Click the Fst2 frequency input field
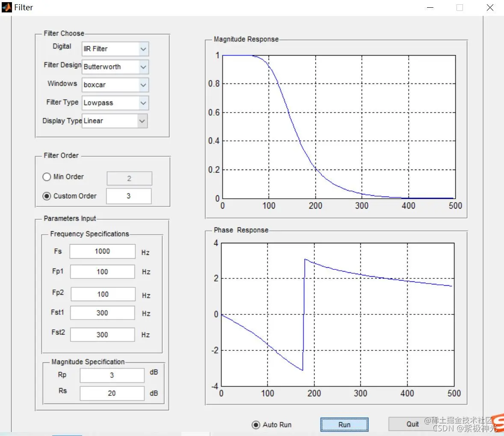This screenshot has height=436, width=504. click(x=102, y=334)
